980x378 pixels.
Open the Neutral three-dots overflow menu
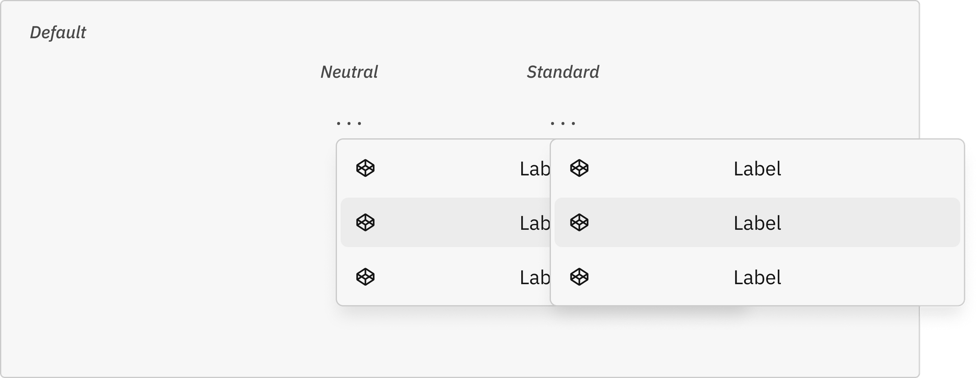point(349,123)
